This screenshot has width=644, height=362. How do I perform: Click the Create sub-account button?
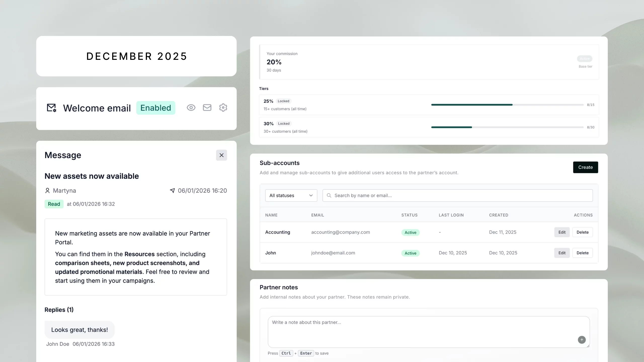(x=585, y=167)
